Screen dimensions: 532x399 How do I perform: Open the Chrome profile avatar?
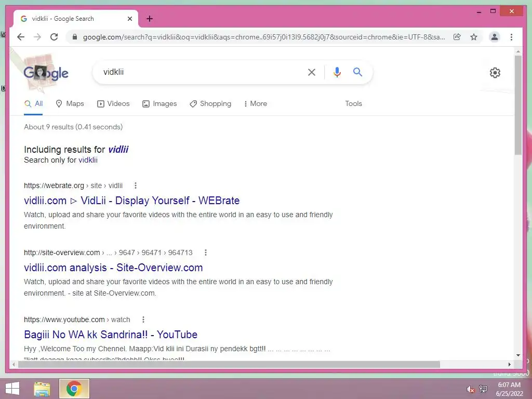pos(495,37)
